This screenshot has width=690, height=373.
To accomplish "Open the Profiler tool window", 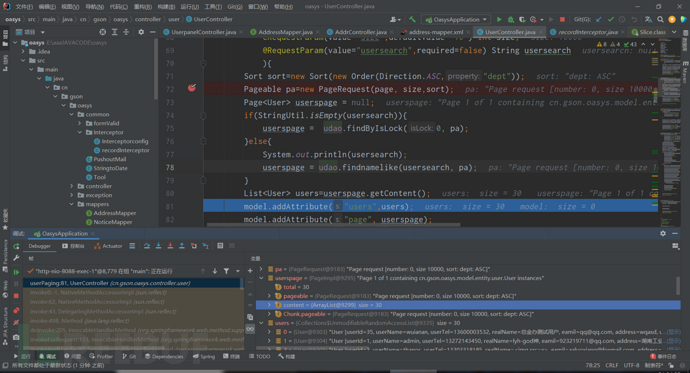I will click(x=101, y=356).
